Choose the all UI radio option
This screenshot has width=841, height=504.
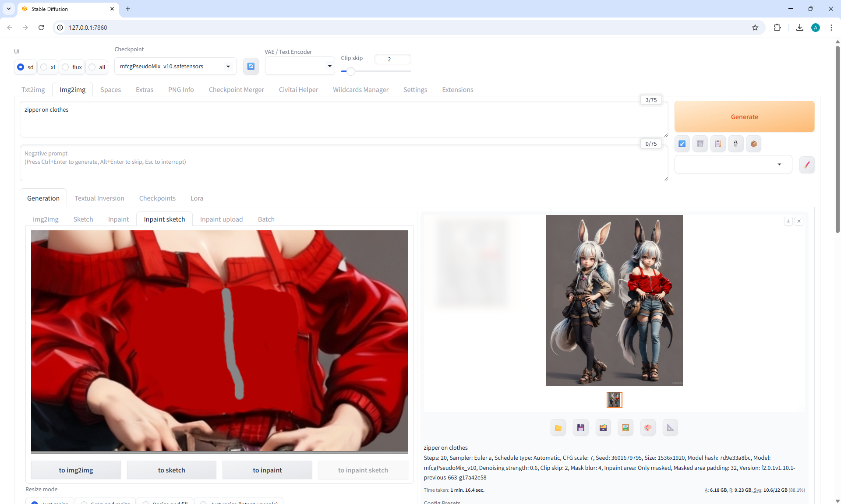pyautogui.click(x=92, y=67)
